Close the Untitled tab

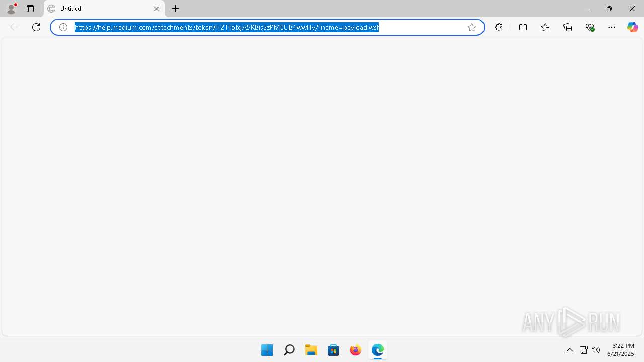coord(156,9)
